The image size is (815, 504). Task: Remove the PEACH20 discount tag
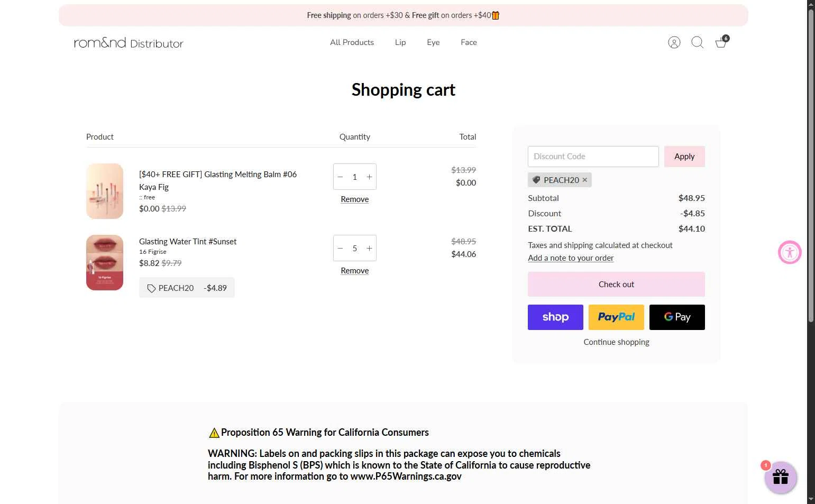click(x=584, y=180)
